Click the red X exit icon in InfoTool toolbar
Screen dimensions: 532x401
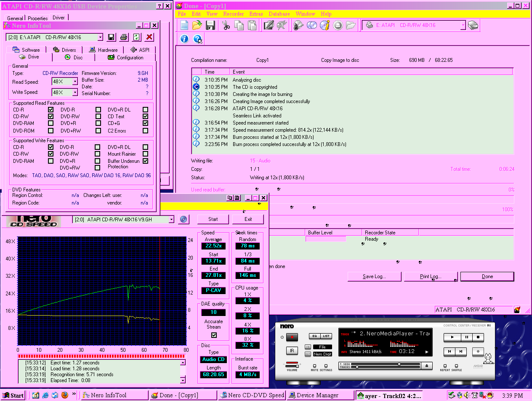coord(149,37)
